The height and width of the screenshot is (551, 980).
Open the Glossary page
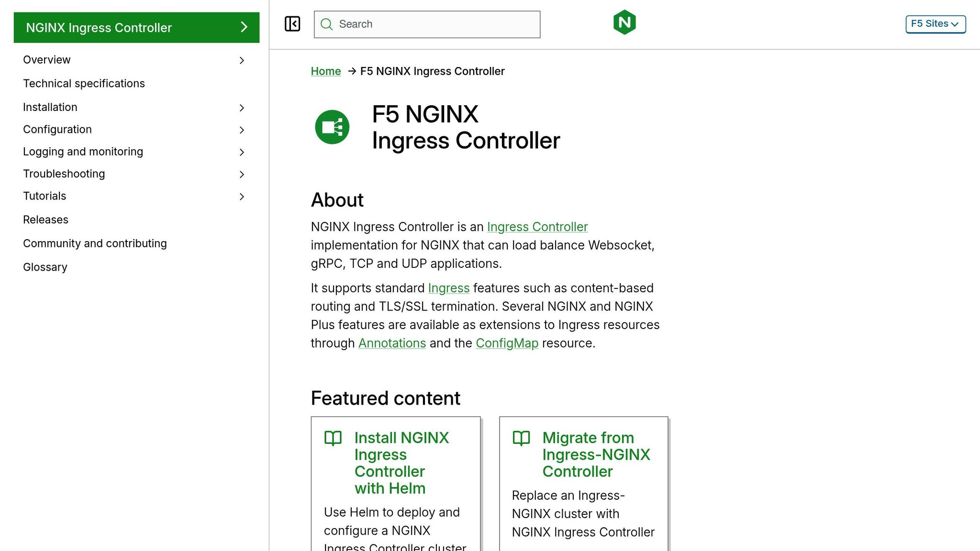(x=45, y=267)
